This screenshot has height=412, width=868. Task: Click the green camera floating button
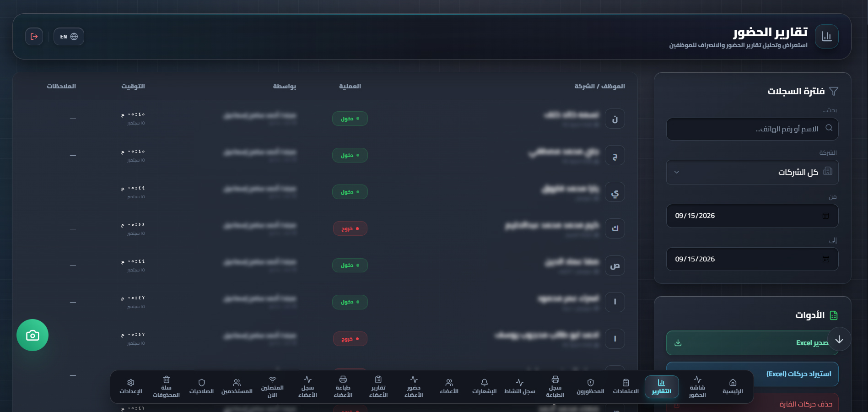(32, 335)
